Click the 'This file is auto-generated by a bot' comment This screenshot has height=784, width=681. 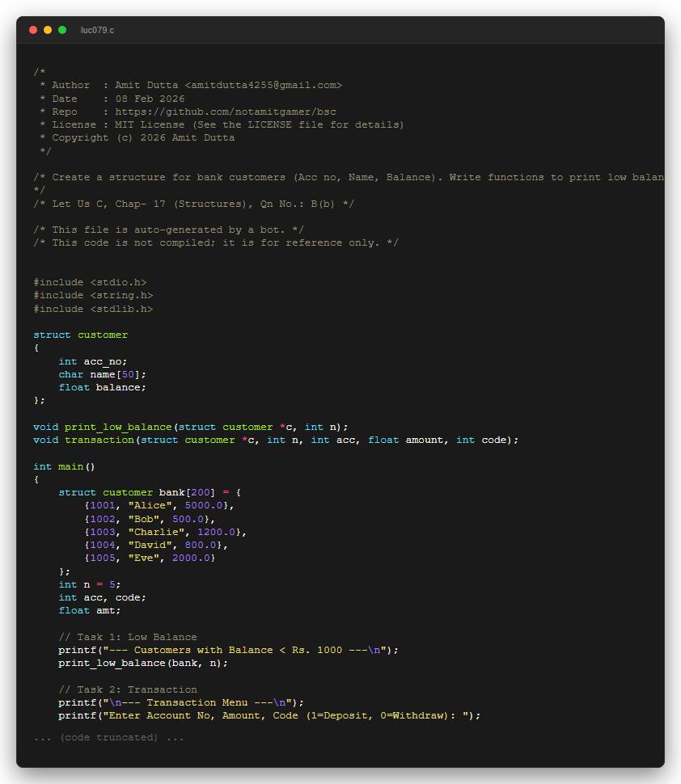coord(168,230)
